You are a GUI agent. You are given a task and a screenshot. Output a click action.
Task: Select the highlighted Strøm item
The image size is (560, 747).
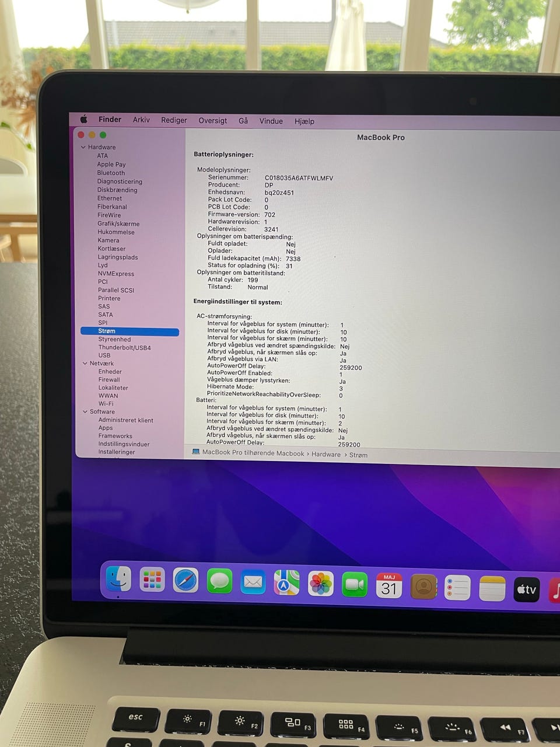coord(129,331)
